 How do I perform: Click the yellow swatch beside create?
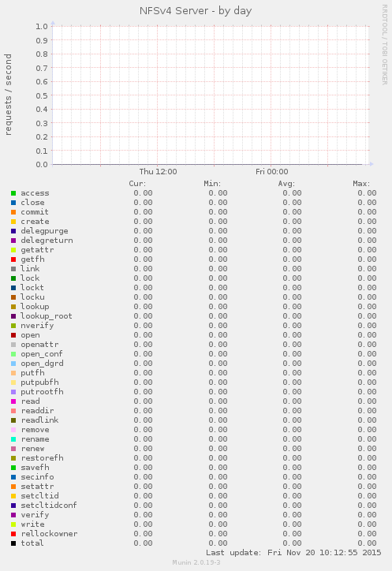tap(13, 222)
